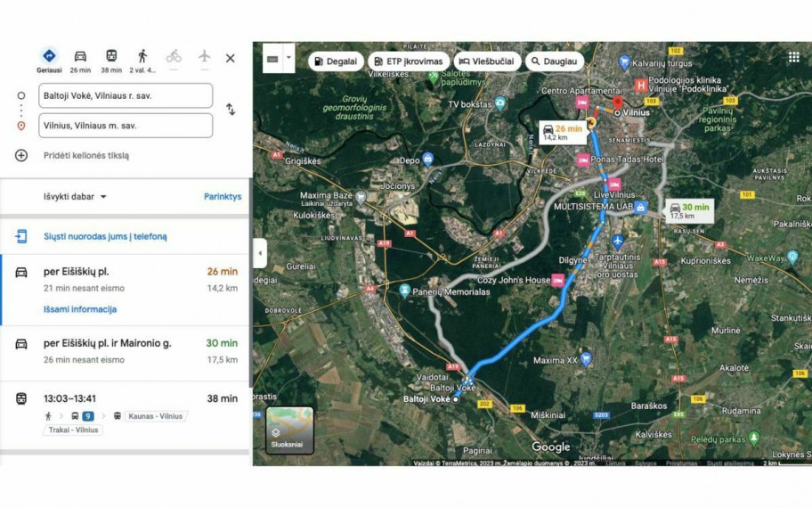Click the Kalvarijų turgus shopping marker
The width and height of the screenshot is (812, 508).
tap(624, 62)
